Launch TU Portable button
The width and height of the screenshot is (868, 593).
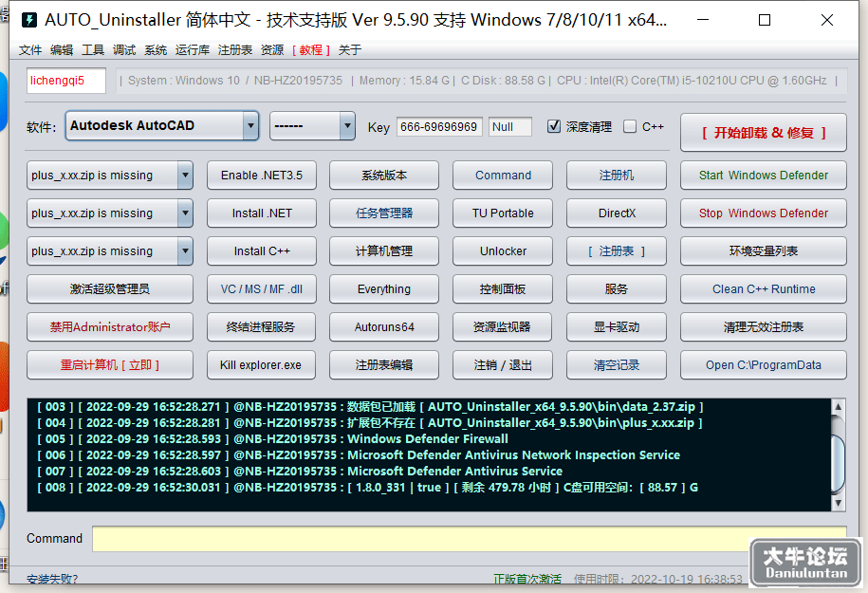click(x=503, y=213)
